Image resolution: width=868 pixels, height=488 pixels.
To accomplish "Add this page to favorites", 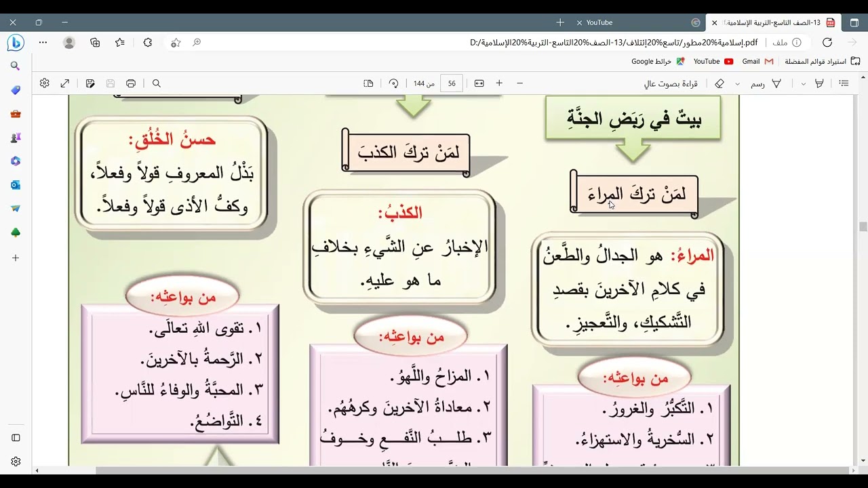I will [x=176, y=43].
